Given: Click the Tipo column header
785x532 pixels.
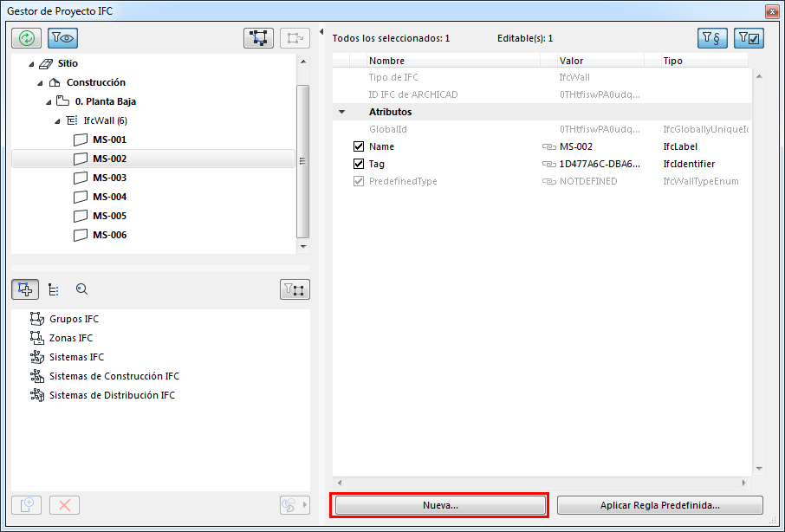Looking at the screenshot, I should [704, 61].
